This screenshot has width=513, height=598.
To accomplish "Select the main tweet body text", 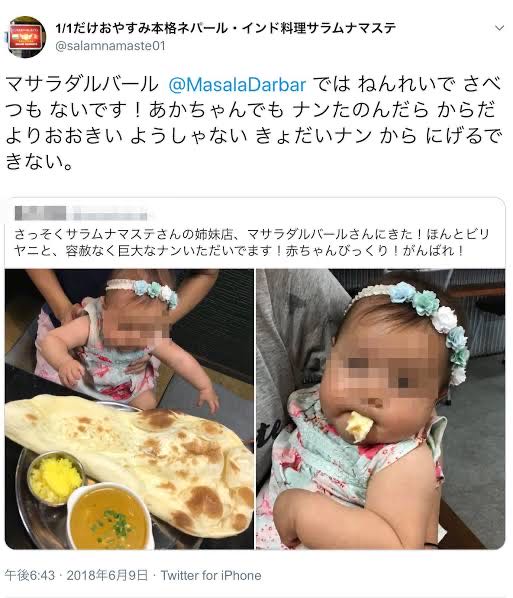I will coord(253,123).
